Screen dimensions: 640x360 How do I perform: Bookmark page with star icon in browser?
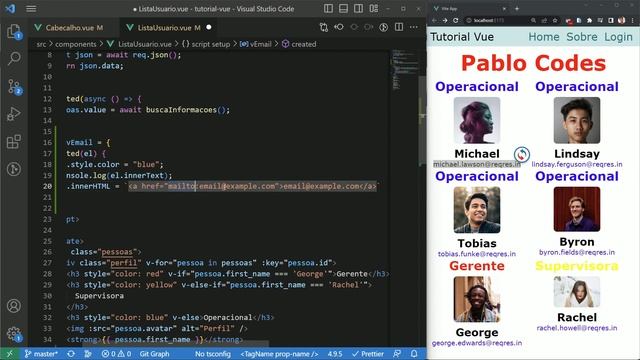555,20
